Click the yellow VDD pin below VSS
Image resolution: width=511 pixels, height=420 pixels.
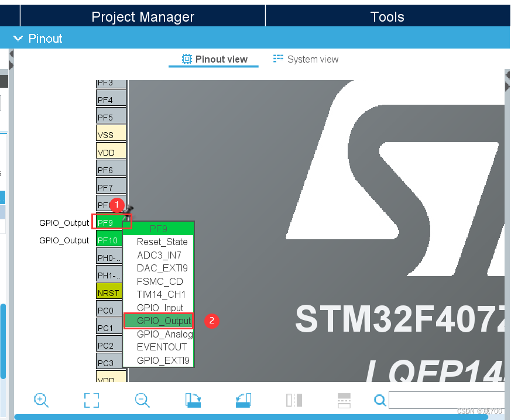[111, 151]
